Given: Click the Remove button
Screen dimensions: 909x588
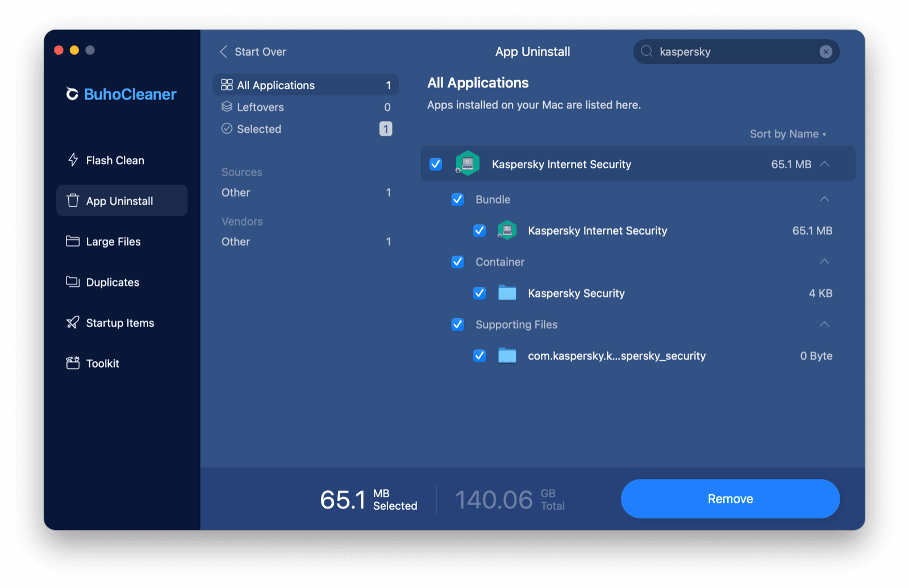Looking at the screenshot, I should coord(730,499).
